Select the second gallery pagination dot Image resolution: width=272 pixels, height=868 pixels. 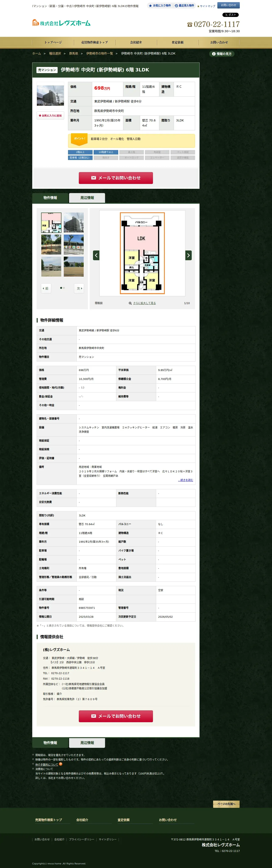[x=64, y=288]
